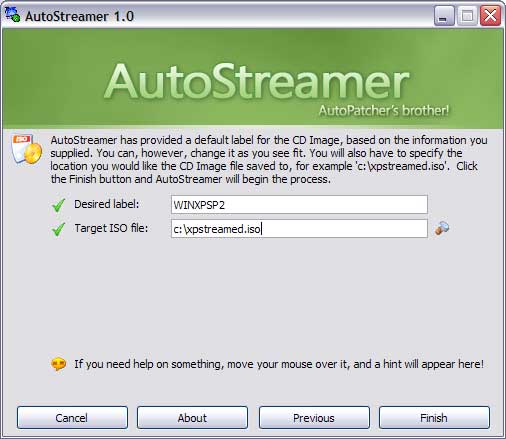The image size is (506, 439).
Task: Click the AutoStreamer banner logo
Action: pos(257,82)
